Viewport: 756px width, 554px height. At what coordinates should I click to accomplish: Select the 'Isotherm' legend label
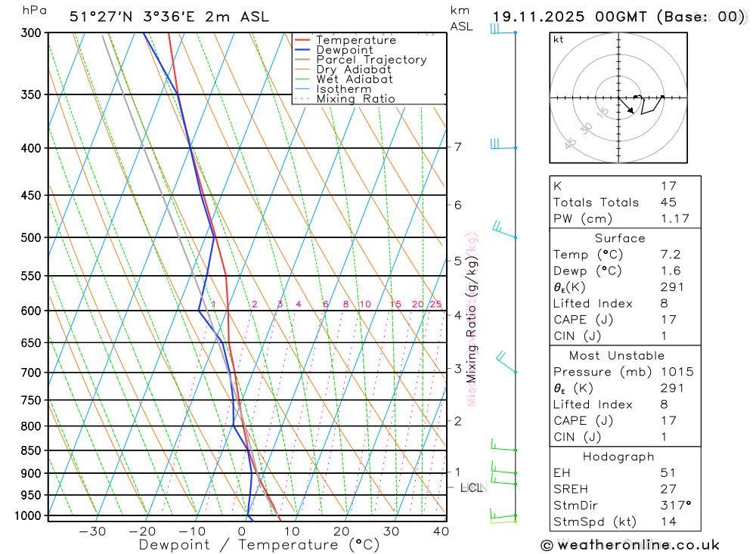[x=344, y=89]
